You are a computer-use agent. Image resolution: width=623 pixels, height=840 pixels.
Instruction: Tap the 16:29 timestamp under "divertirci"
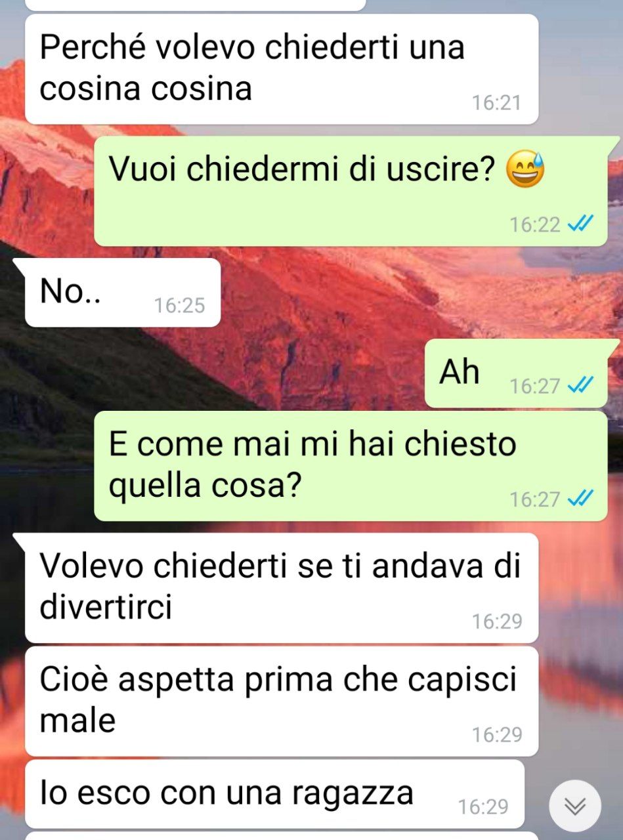point(497,621)
